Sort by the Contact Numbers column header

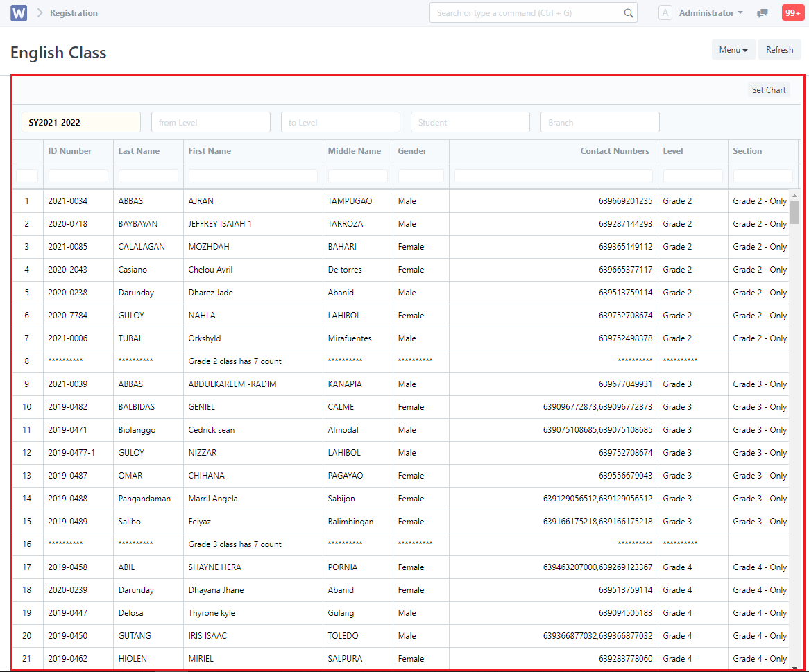pos(554,151)
